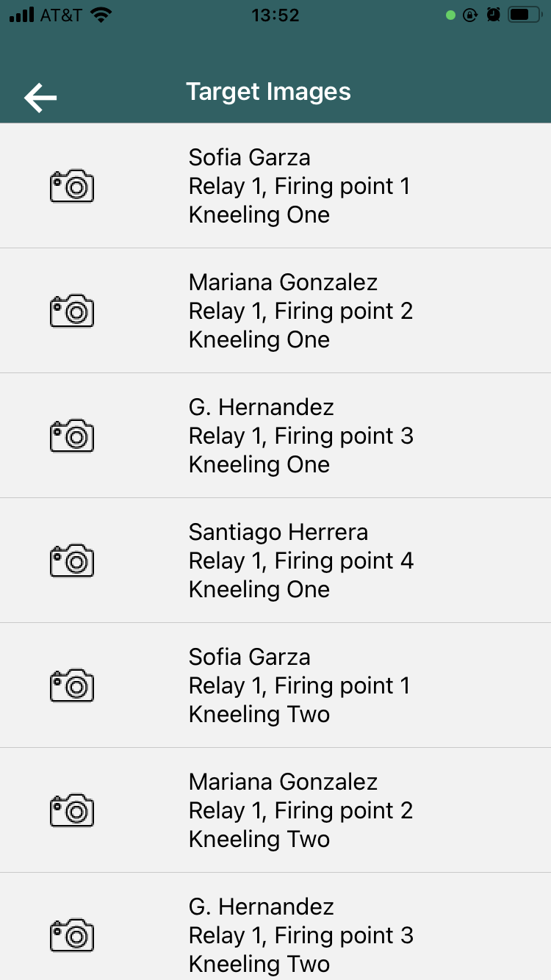551x980 pixels.
Task: Open Sofia Garza's Kneeling One name entry
Action: (249, 157)
